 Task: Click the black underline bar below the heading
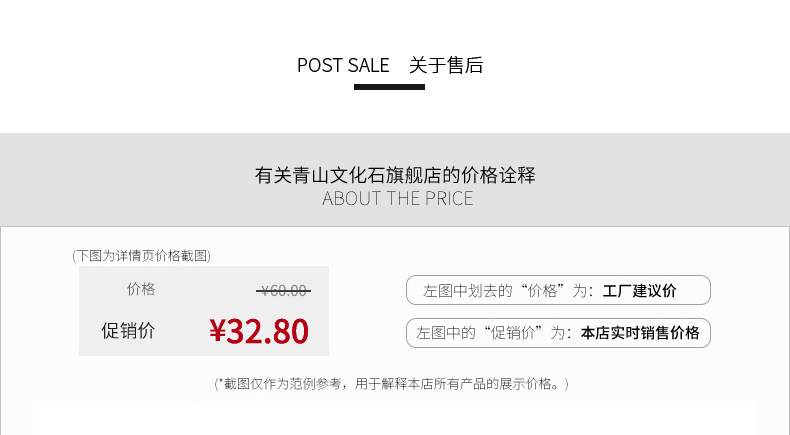pyautogui.click(x=389, y=87)
